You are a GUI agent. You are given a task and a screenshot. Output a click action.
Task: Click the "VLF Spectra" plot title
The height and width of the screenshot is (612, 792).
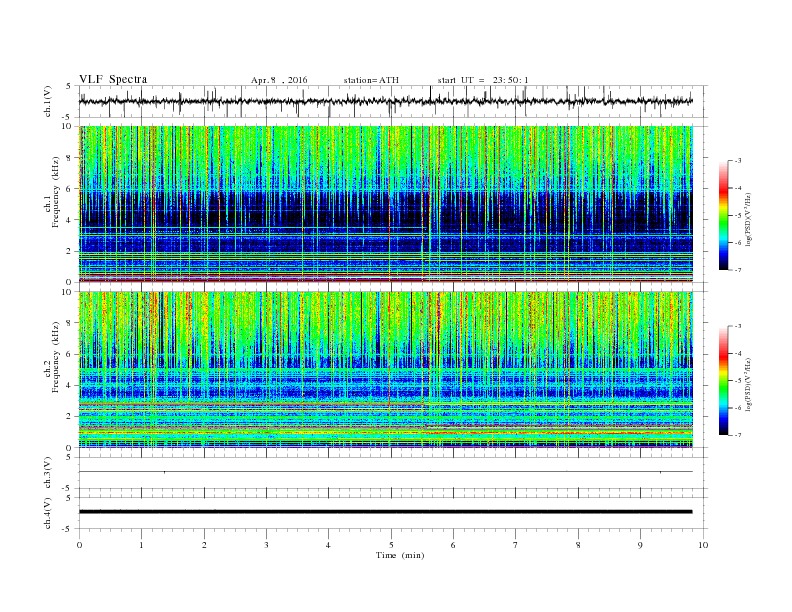pyautogui.click(x=113, y=79)
